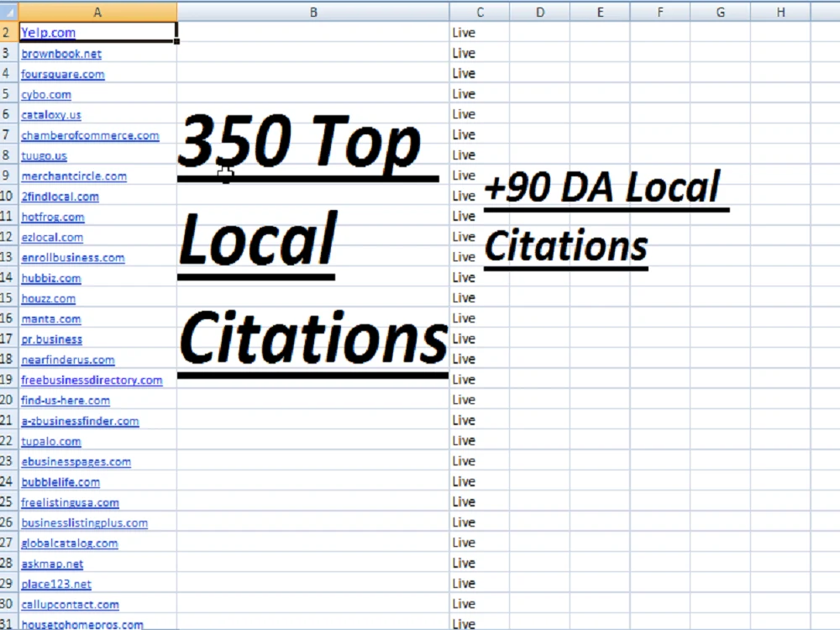Open ebusinesspages.com link

click(x=76, y=462)
